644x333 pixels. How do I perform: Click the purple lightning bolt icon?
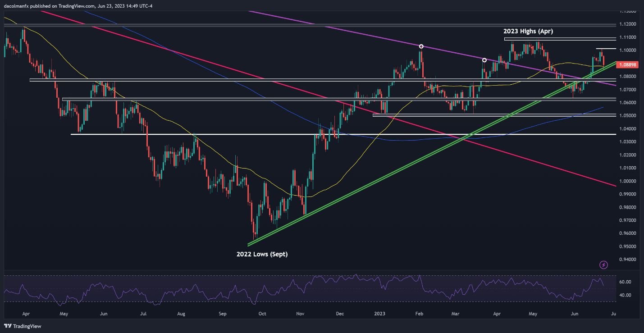(x=604, y=265)
